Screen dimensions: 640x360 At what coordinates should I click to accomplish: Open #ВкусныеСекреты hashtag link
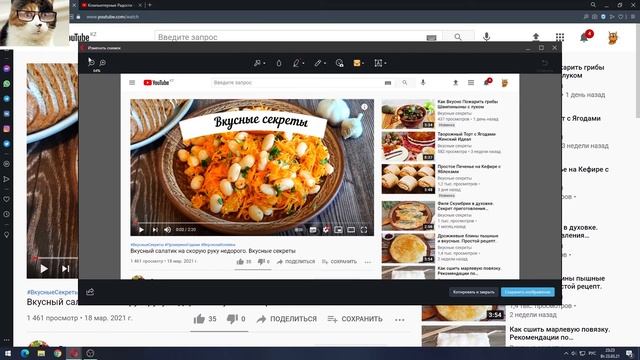pos(52,292)
